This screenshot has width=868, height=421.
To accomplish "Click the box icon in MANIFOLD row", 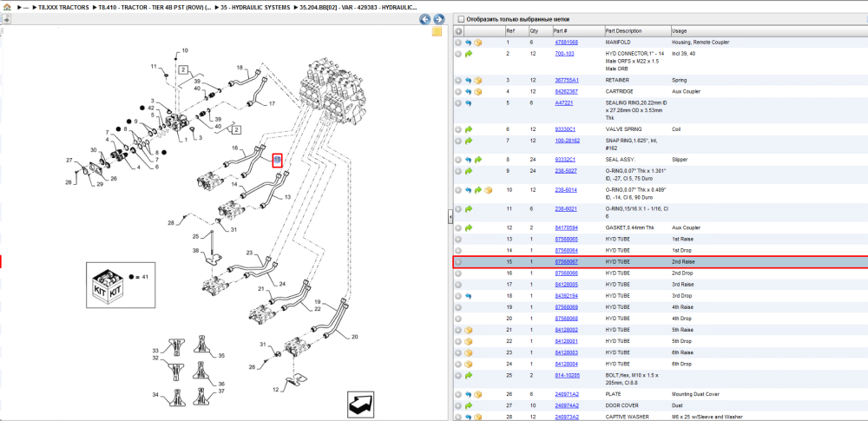I will pos(478,43).
